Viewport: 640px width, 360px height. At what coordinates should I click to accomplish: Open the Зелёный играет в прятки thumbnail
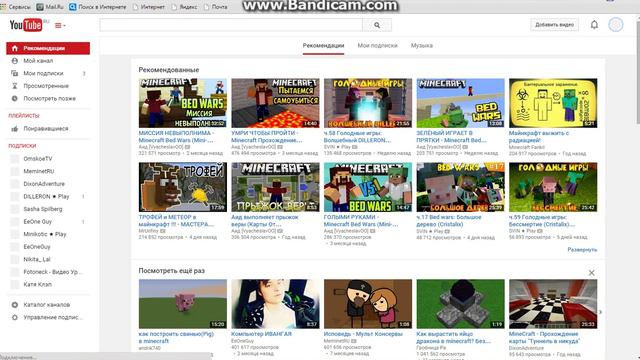[x=460, y=103]
